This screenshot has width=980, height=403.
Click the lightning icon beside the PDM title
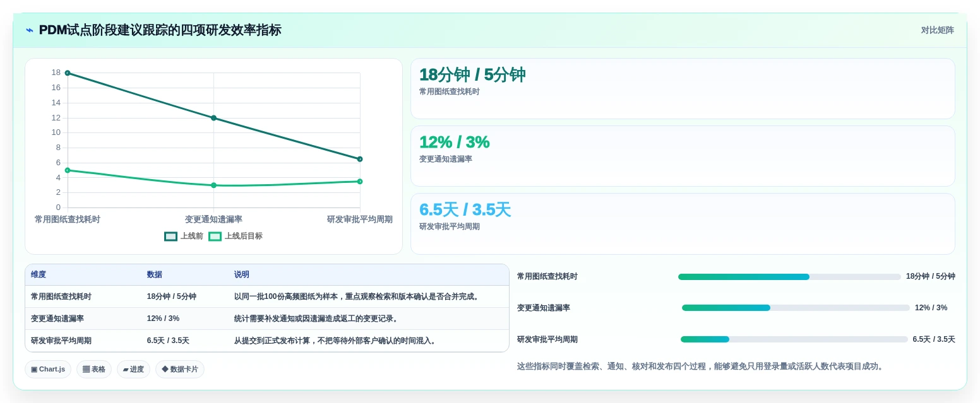click(x=30, y=30)
